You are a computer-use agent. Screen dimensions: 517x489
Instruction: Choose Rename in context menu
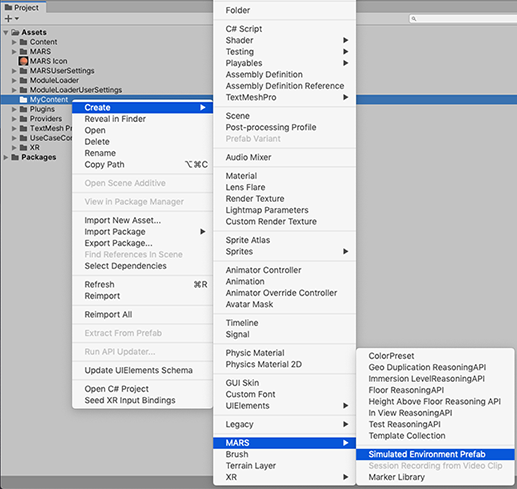tap(143, 153)
